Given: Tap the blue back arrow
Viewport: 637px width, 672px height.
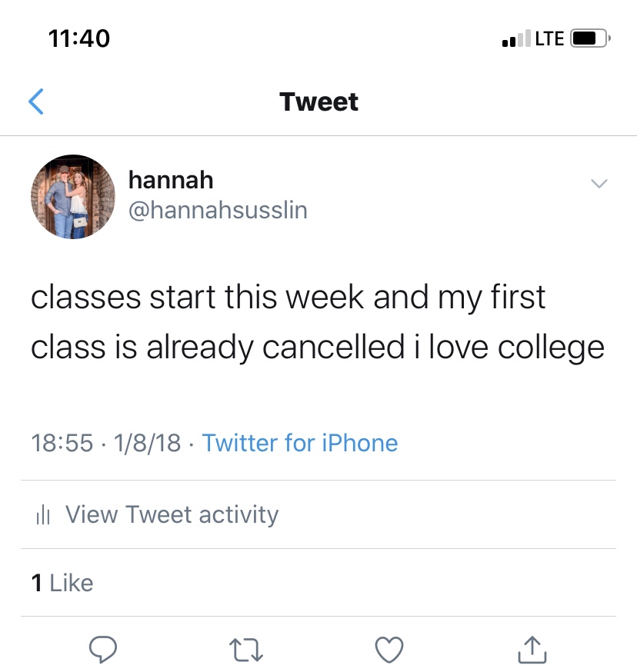Looking at the screenshot, I should coord(36,101).
